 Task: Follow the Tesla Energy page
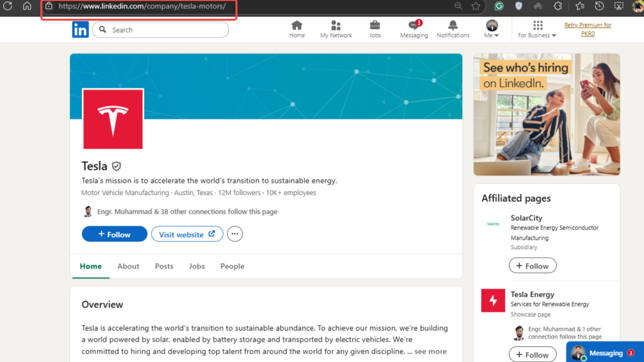tap(533, 354)
